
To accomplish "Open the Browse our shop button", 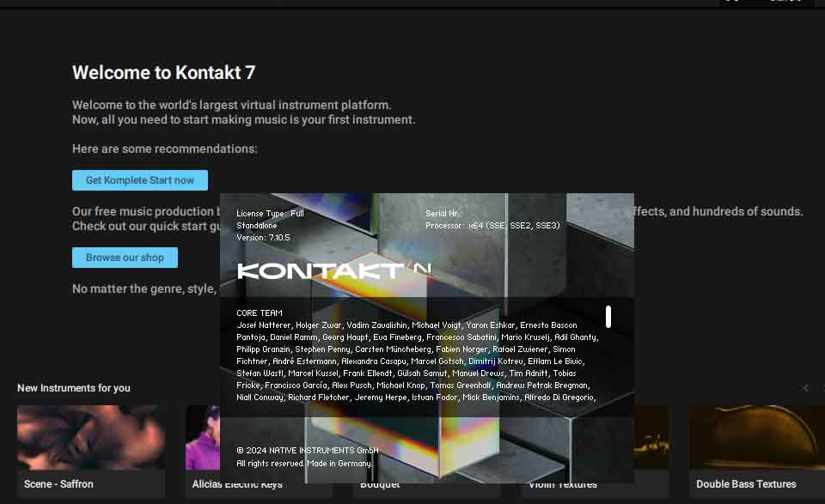I will 125,258.
